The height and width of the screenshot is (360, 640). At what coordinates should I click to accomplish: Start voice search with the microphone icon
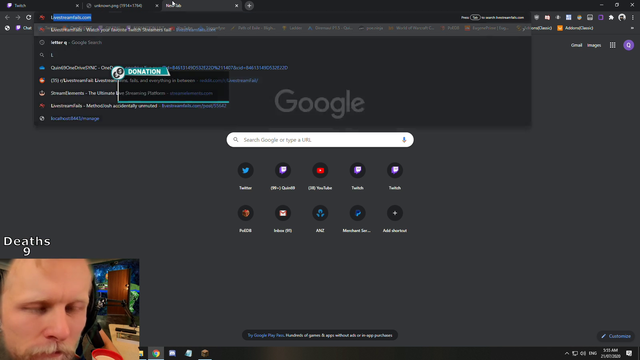(404, 140)
